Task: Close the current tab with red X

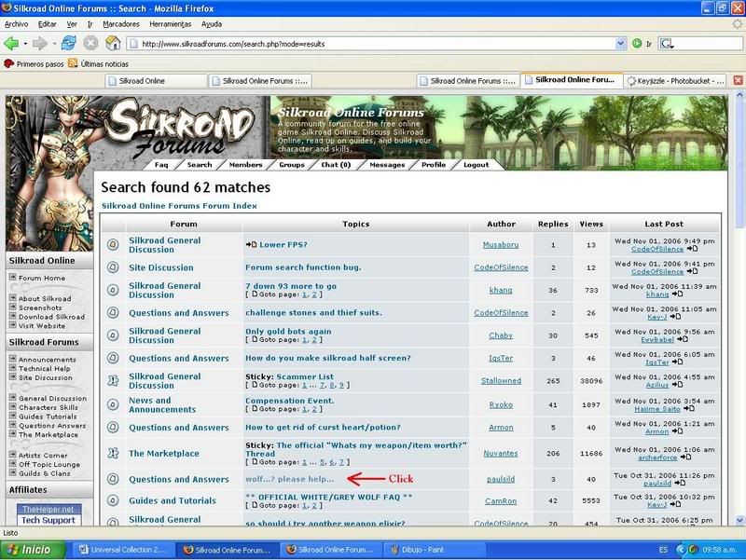Action: pyautogui.click(x=738, y=80)
